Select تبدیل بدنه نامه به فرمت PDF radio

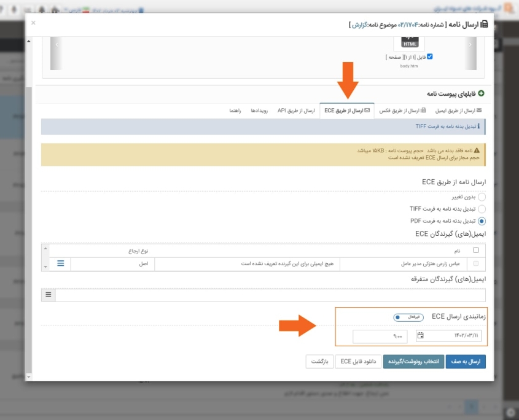[x=482, y=221]
